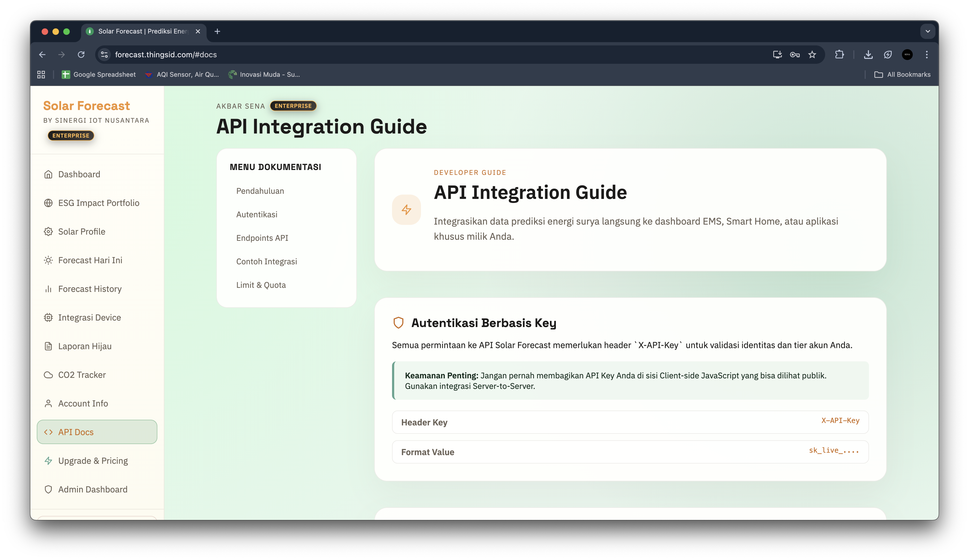Open Solar Profile gear icon item
Viewport: 969px width, 560px height.
click(48, 232)
